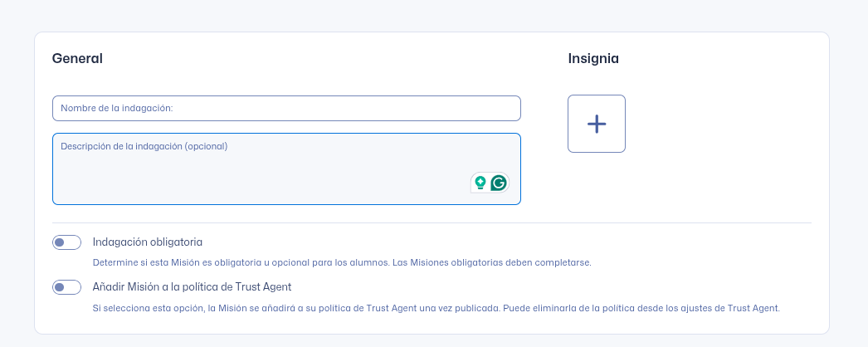Click the horizontal divider above the toggles
The height and width of the screenshot is (347, 868).
point(432,223)
